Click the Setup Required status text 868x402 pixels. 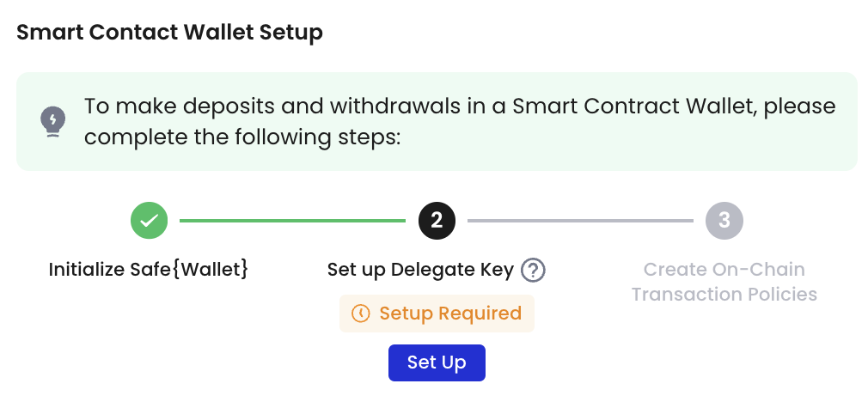pos(450,314)
